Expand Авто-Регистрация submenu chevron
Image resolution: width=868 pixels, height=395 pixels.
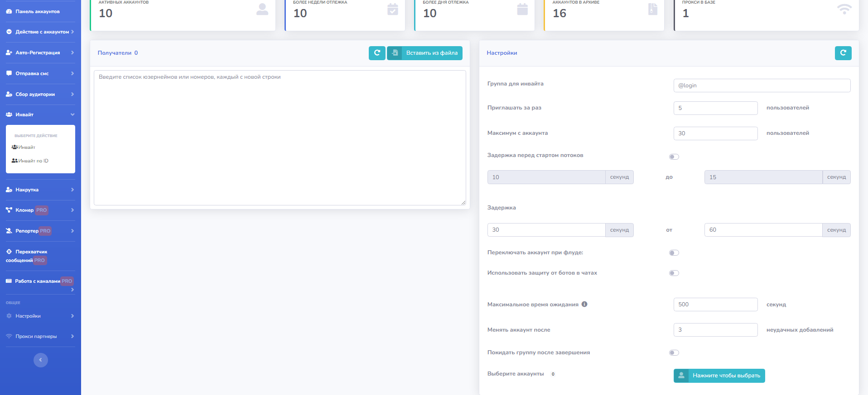[72, 52]
